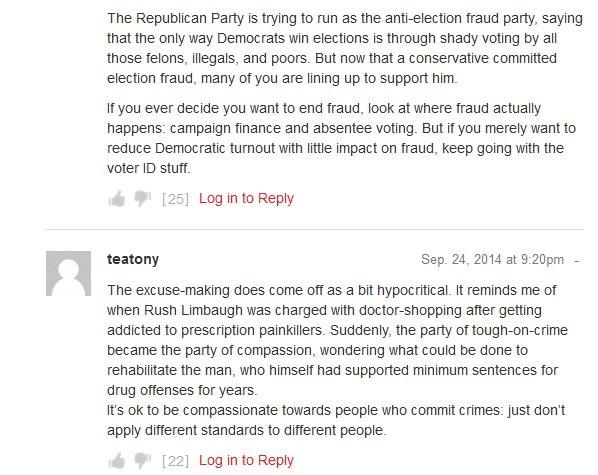
Task: Click the phrase 'voter ID stuff'
Action: point(148,168)
